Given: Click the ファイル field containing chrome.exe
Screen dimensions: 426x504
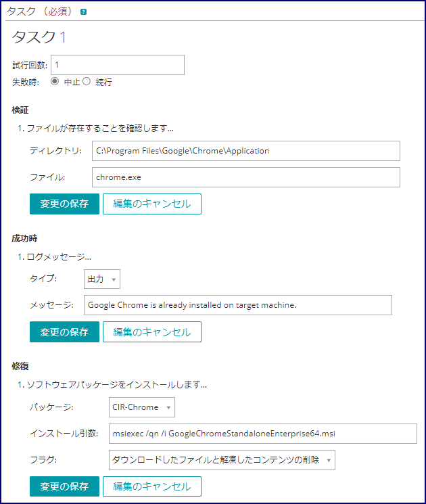Looking at the screenshot, I should click(x=246, y=177).
